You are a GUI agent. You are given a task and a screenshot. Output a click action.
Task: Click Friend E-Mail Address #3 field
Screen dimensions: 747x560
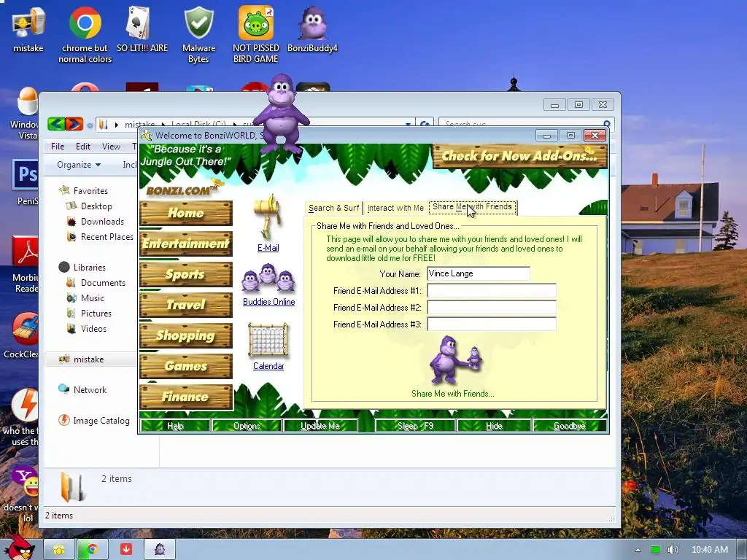pos(492,324)
